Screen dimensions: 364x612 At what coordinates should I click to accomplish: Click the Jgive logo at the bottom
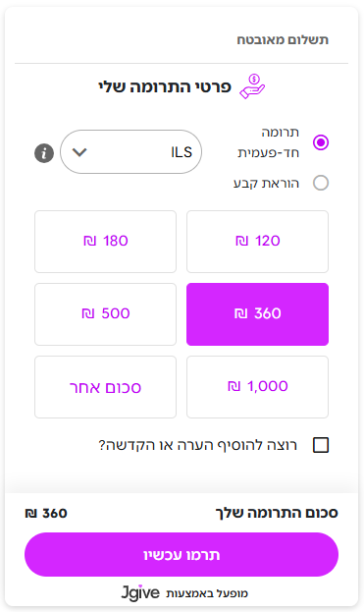click(x=140, y=592)
